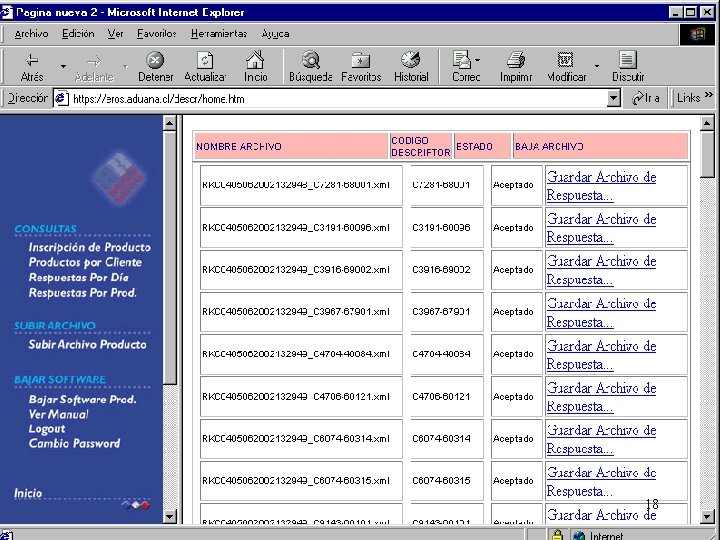This screenshot has height=540, width=720.
Task: Click the Logout link
Action: (47, 429)
